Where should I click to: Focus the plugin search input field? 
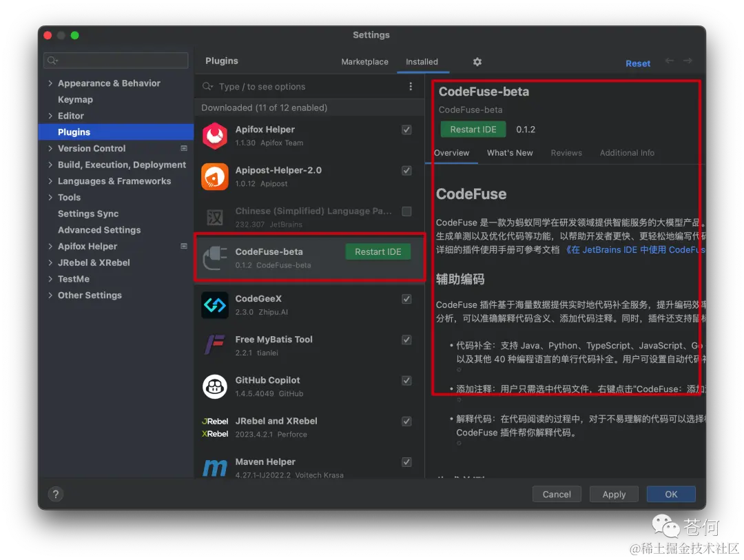click(304, 86)
